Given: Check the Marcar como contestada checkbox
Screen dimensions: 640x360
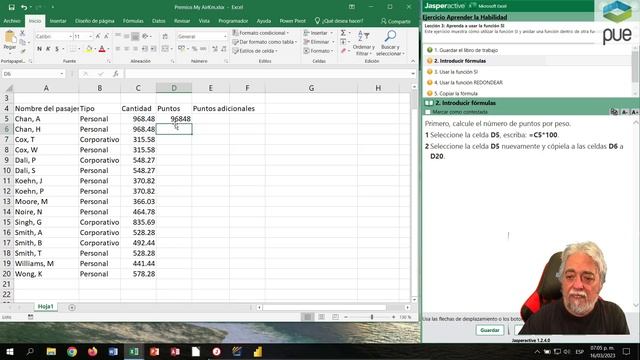Looking at the screenshot, I should click(x=428, y=112).
